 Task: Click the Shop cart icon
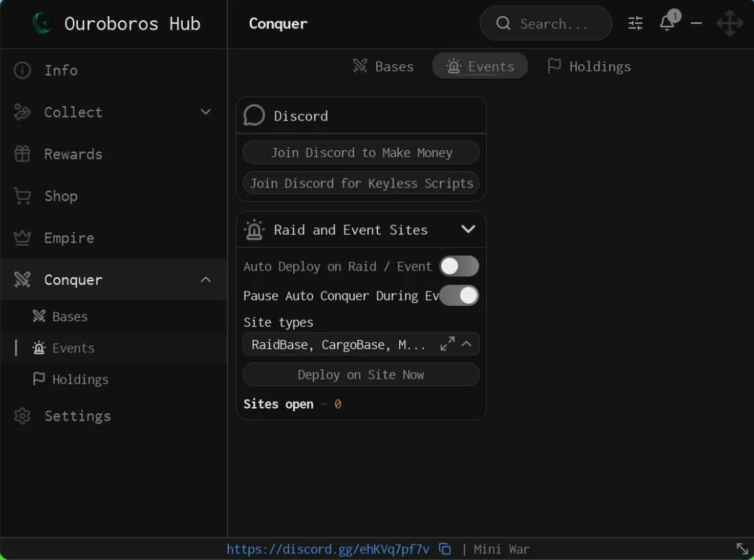(x=22, y=195)
